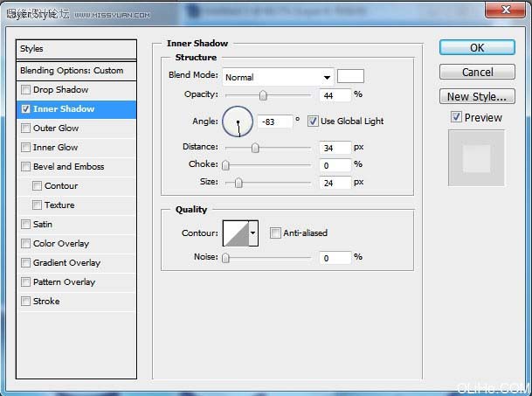Click the Noise slider handle
This screenshot has height=396, width=532.
[225, 259]
